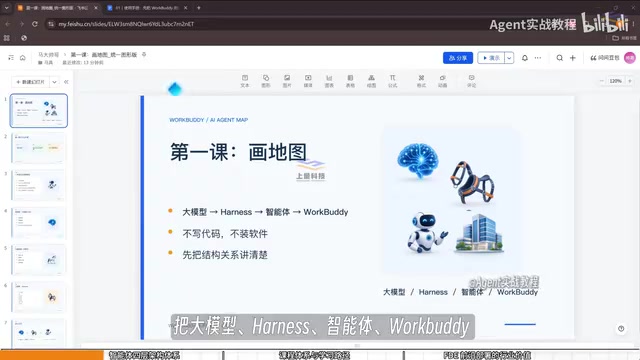
Task: Select the blue brain image on slide
Action: [418, 161]
